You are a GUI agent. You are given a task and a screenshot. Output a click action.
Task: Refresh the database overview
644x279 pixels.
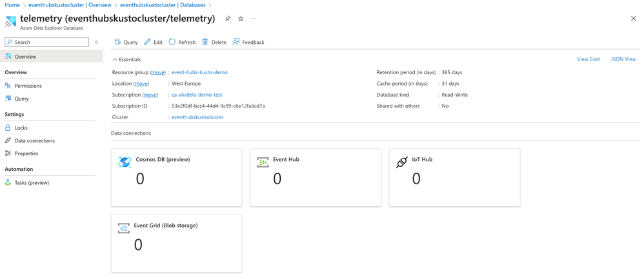point(182,43)
